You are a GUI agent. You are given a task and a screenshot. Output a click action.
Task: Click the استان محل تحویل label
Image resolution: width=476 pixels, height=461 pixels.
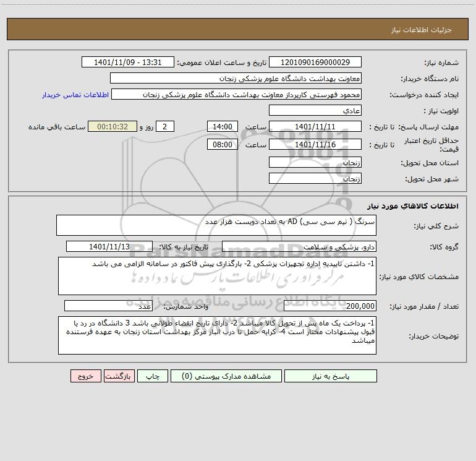(430, 163)
